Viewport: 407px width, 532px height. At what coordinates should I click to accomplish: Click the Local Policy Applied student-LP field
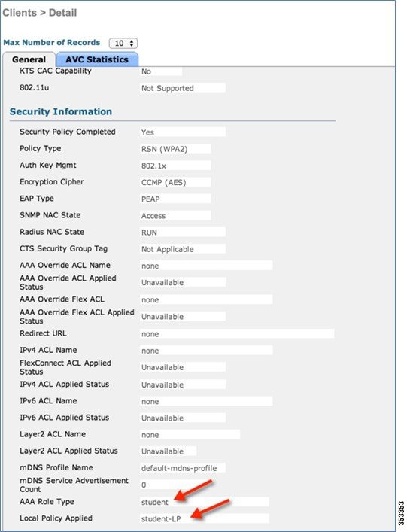click(205, 518)
